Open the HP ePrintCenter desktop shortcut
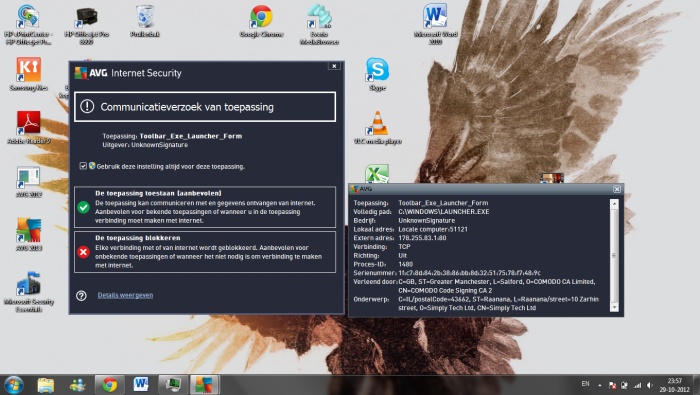This screenshot has height=395, width=700. click(28, 25)
